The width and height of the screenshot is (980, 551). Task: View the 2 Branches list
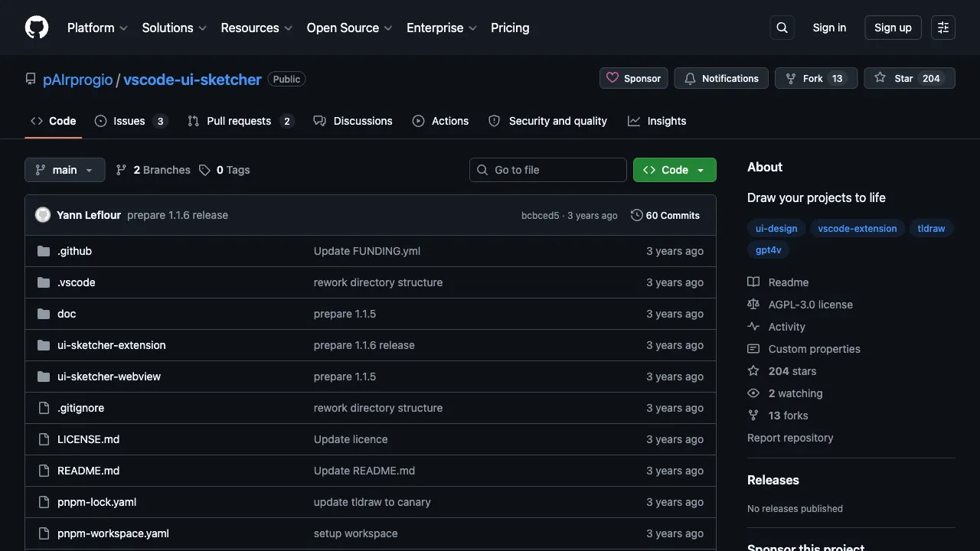coord(153,170)
